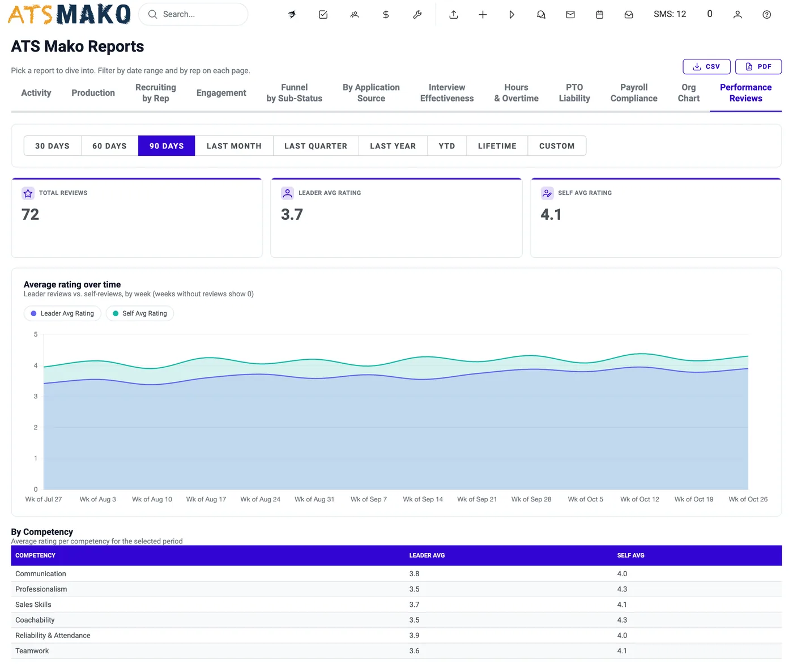
Task: Select the Last Quarter range
Action: click(x=316, y=146)
